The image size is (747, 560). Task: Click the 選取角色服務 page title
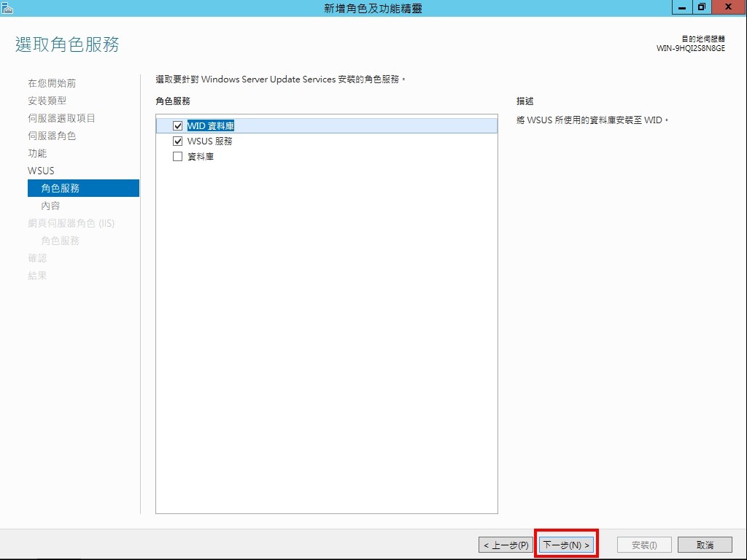click(67, 44)
